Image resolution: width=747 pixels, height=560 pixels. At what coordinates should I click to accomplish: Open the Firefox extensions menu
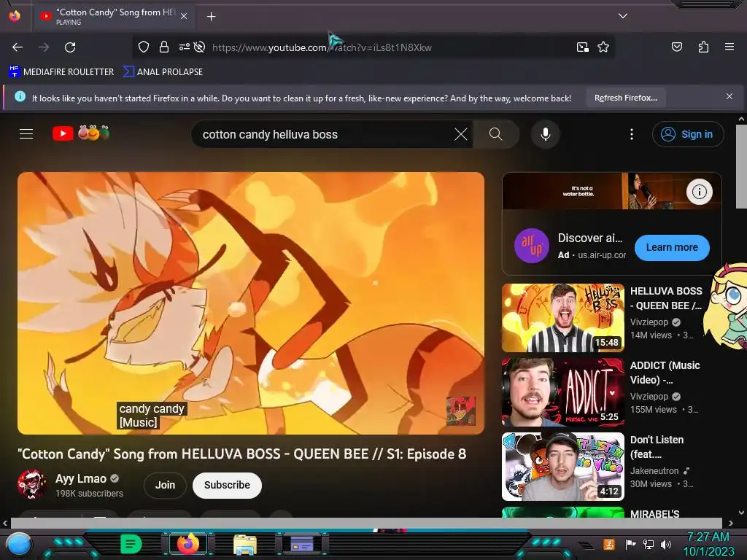pos(703,47)
